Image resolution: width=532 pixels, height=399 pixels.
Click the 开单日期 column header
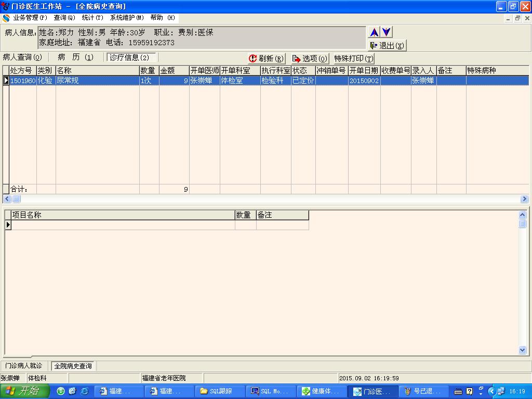pyautogui.click(x=364, y=71)
